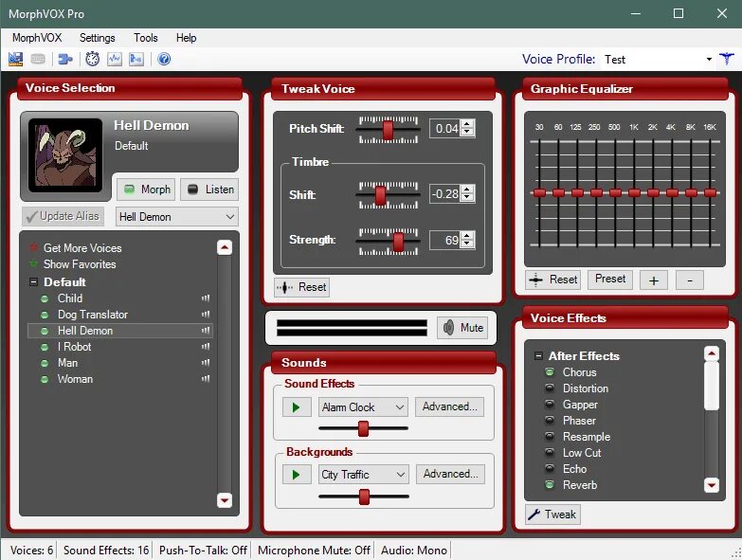Click the Mute microphone button
742x560 pixels.
pyautogui.click(x=462, y=327)
